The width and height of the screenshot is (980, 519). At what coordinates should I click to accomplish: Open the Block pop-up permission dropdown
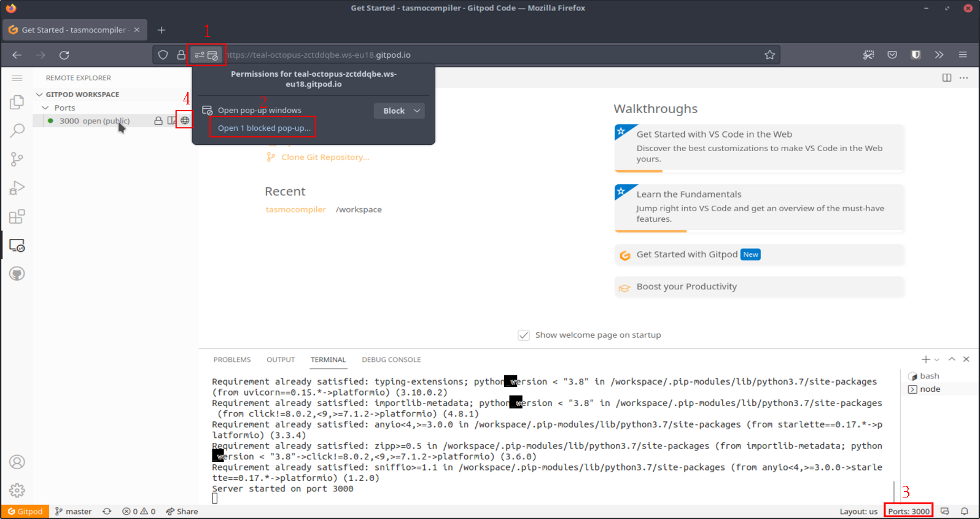click(x=400, y=111)
